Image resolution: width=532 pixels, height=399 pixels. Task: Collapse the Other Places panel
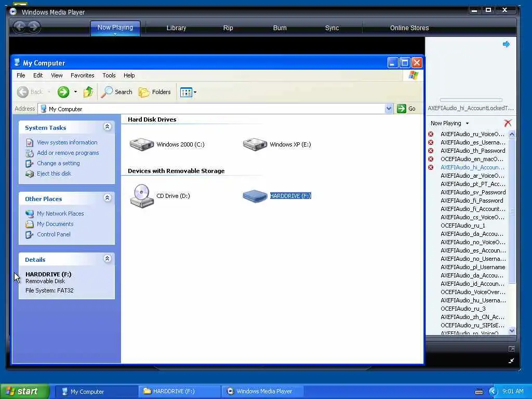click(x=107, y=198)
